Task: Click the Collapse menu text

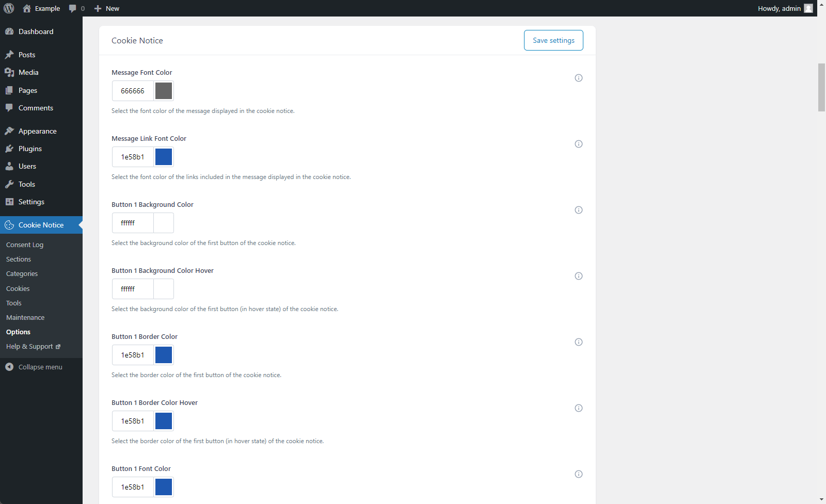Action: point(40,367)
